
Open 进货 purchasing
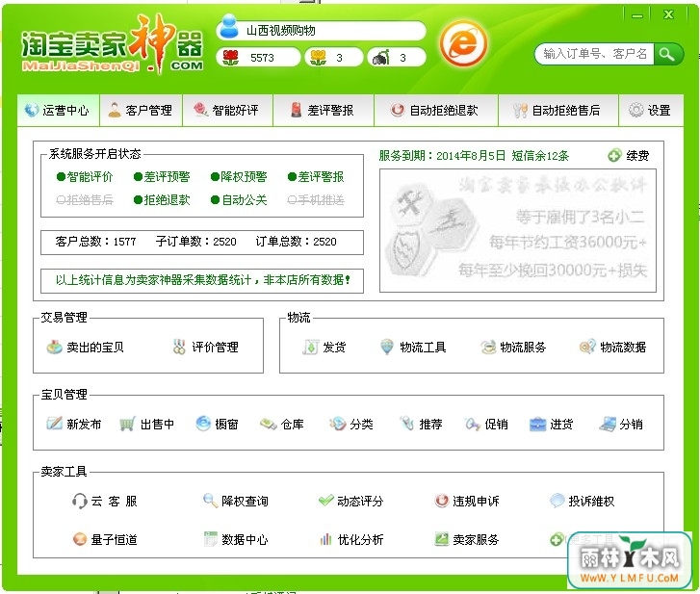tap(551, 424)
